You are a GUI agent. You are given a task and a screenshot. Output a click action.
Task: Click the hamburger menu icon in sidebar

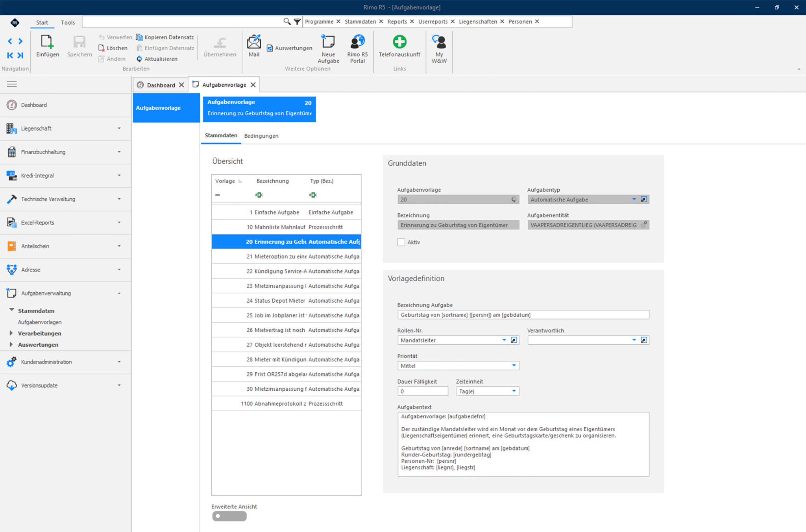[12, 84]
